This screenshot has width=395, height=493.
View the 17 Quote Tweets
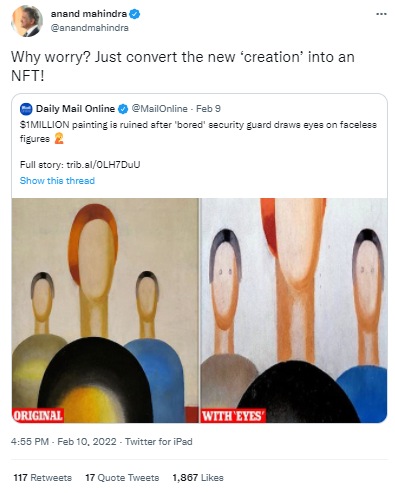coord(122,478)
